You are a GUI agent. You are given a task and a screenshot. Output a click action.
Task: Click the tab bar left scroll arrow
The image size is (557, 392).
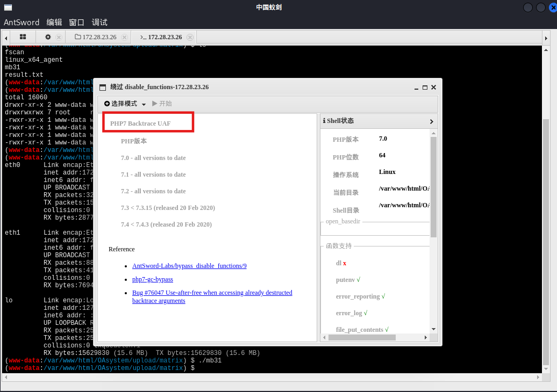point(6,38)
